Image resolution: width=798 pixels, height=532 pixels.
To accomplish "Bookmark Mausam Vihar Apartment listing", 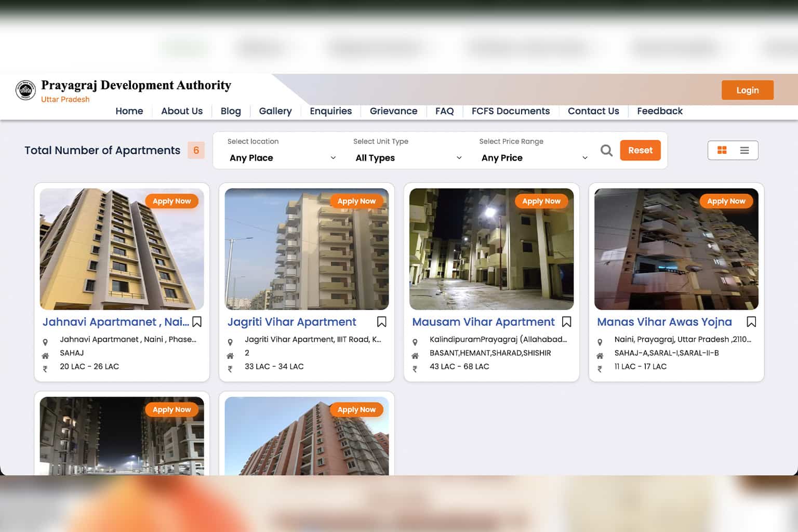I will point(567,322).
